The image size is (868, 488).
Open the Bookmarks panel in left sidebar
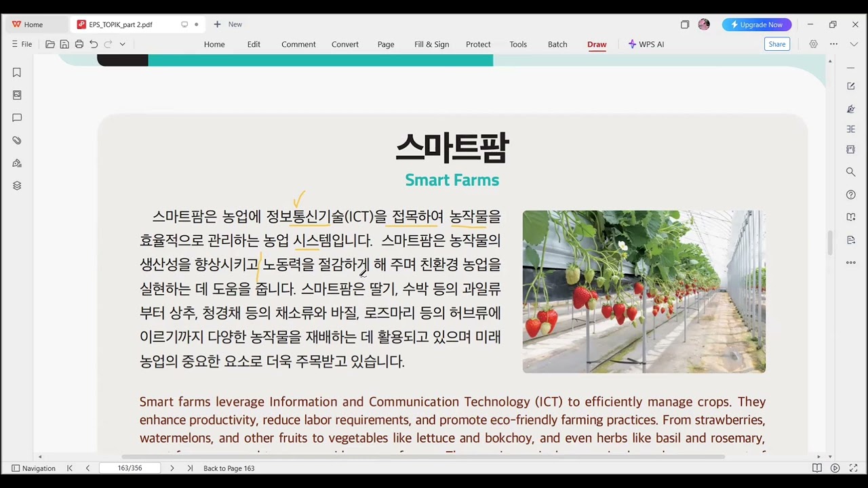[17, 73]
